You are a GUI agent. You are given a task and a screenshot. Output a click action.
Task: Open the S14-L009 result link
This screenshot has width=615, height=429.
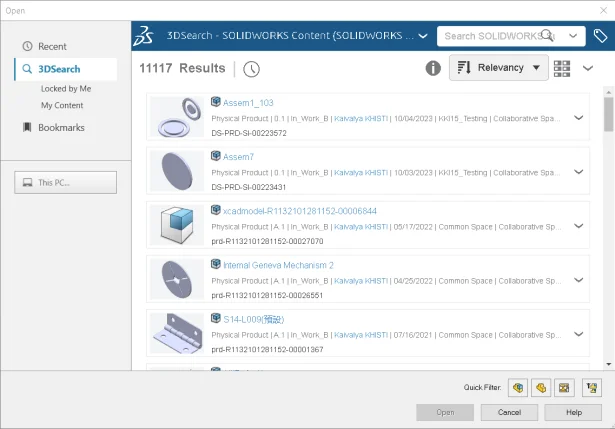pos(253,319)
